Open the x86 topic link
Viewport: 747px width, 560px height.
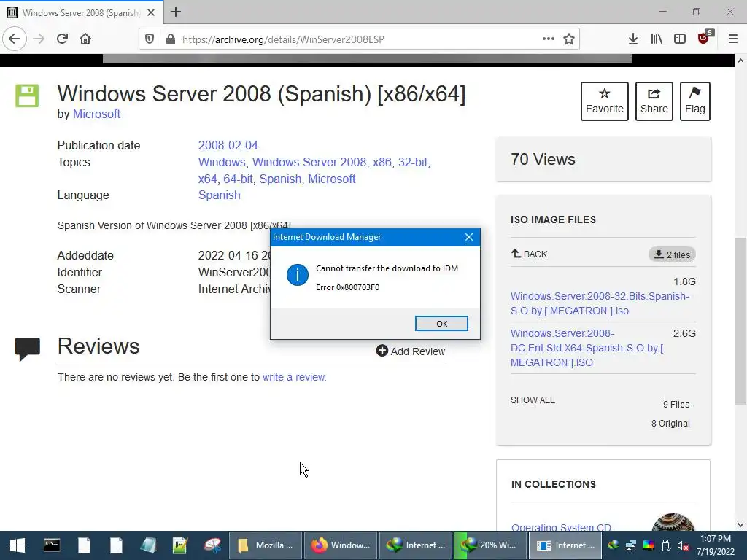[x=382, y=163]
